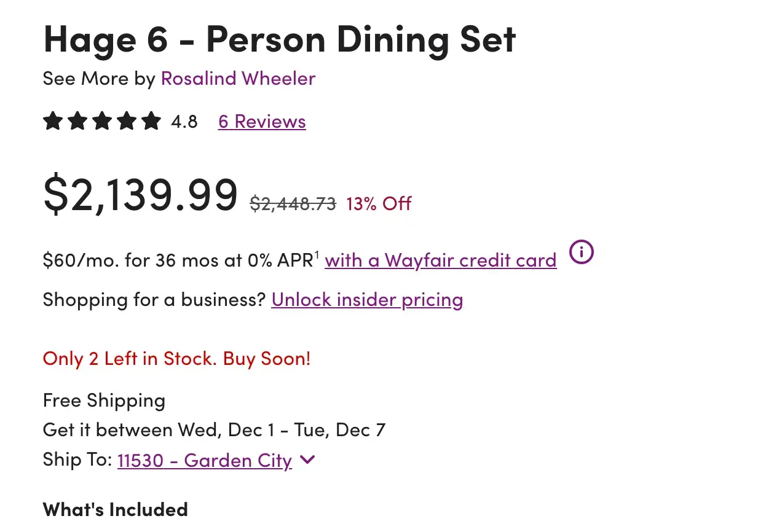Click the Only 2 Left in Stock warning

pos(176,359)
